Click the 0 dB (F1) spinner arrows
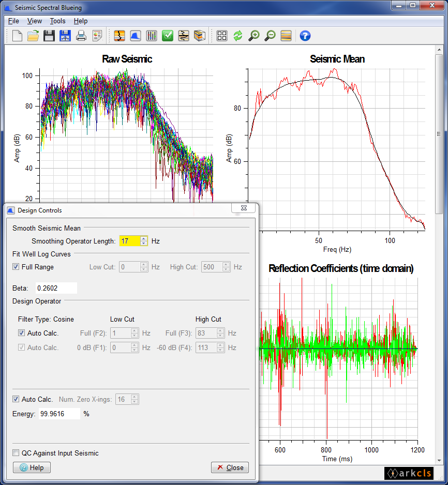Screen dimensions: 448x485 135,347
